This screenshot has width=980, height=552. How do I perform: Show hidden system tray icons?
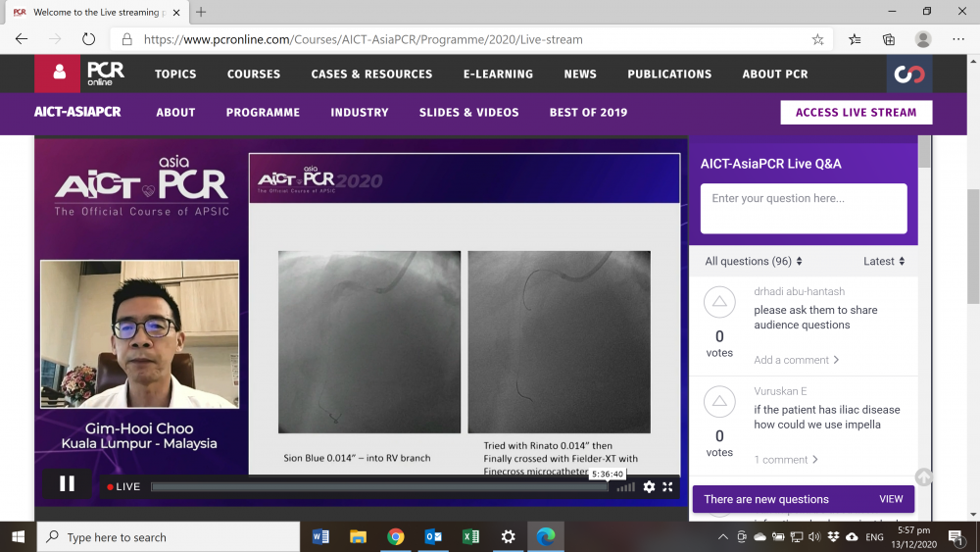coord(723,537)
